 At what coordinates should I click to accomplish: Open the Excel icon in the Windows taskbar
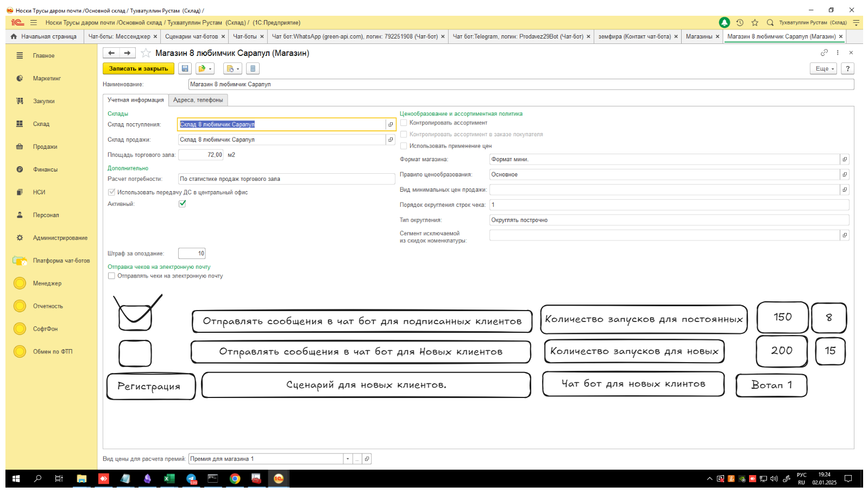pyautogui.click(x=169, y=478)
